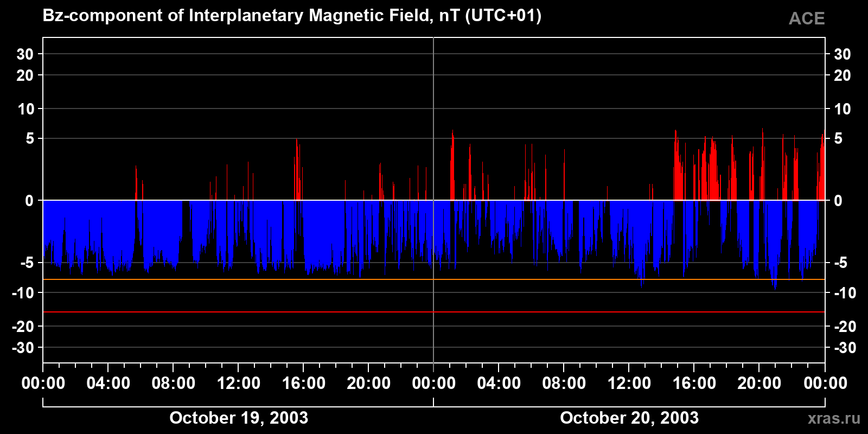Viewport: 868px width, 434px height.
Task: Click the 16:00 time label under October 20
Action: point(694,383)
